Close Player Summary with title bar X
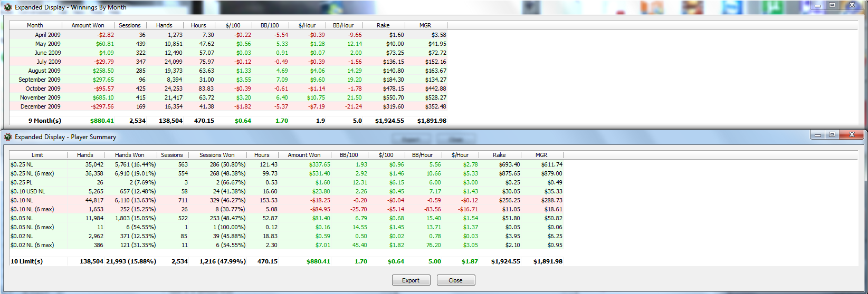Image resolution: width=868 pixels, height=294 pixels. coord(851,135)
